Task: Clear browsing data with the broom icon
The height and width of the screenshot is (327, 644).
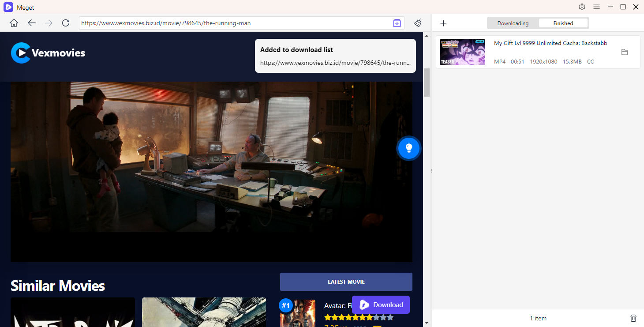Action: click(x=417, y=23)
